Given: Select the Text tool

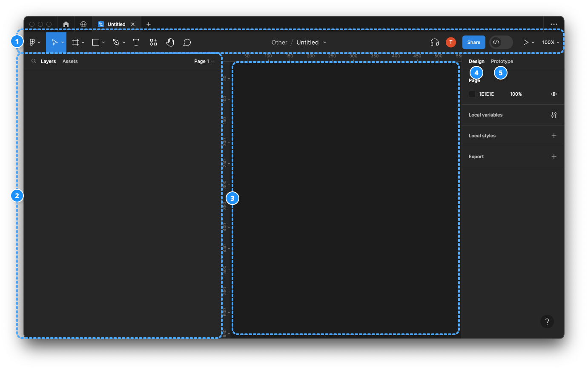Looking at the screenshot, I should (136, 43).
